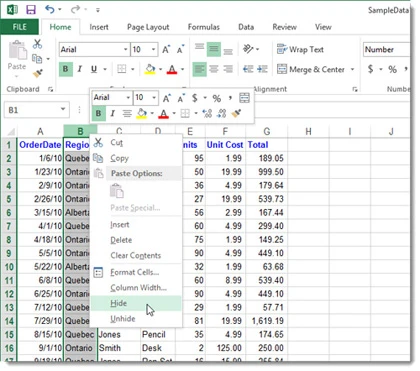Switch to the Formulas tab
The image size is (420, 371).
point(204,27)
